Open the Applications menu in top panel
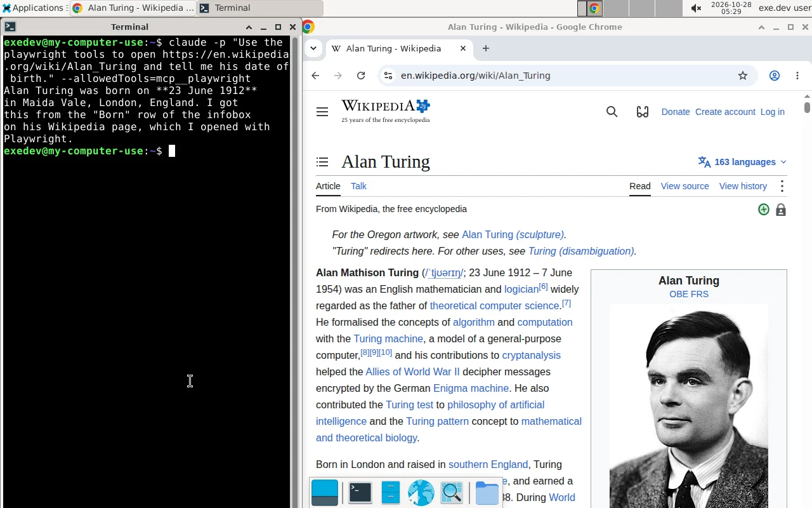812x508 pixels. pyautogui.click(x=33, y=8)
